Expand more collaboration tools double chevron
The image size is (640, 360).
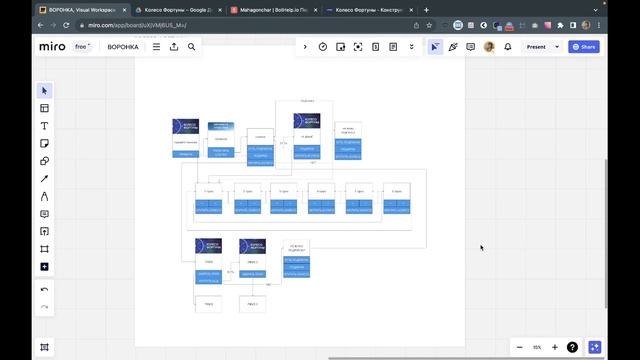[411, 47]
